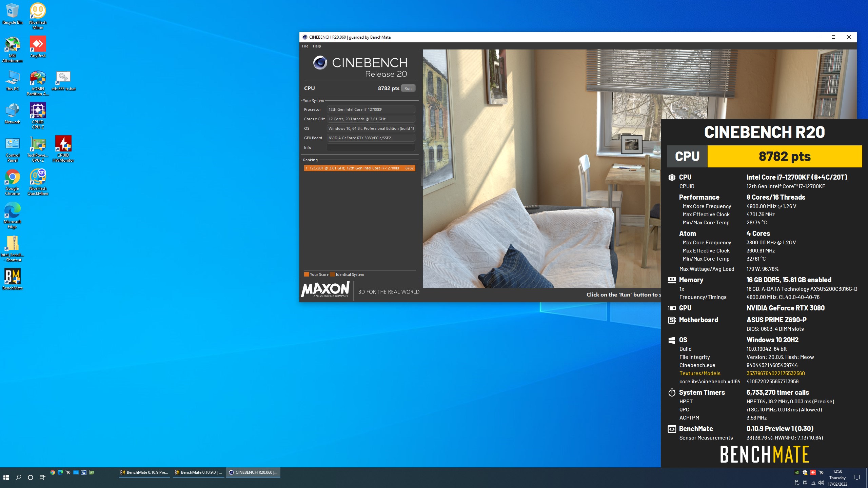The width and height of the screenshot is (868, 488).
Task: Select the AnyDesk desktop icon
Action: tap(38, 47)
